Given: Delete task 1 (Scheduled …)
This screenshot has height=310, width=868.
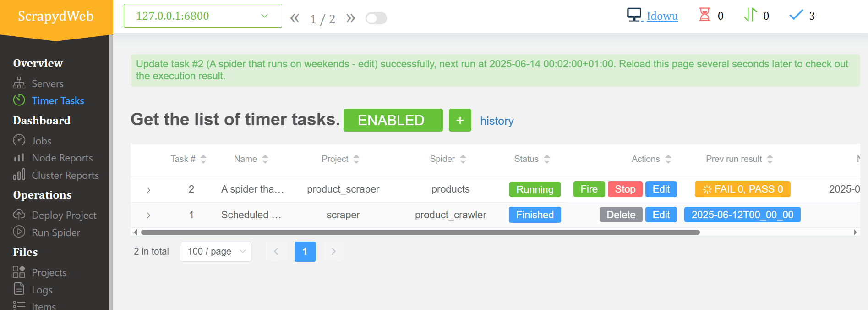Looking at the screenshot, I should pyautogui.click(x=621, y=215).
